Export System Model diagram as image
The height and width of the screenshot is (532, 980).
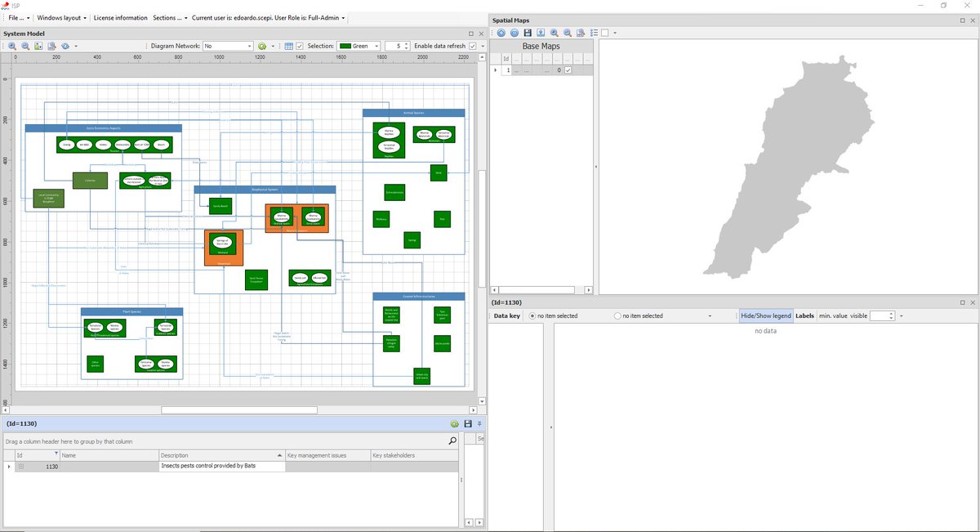pyautogui.click(x=38, y=46)
